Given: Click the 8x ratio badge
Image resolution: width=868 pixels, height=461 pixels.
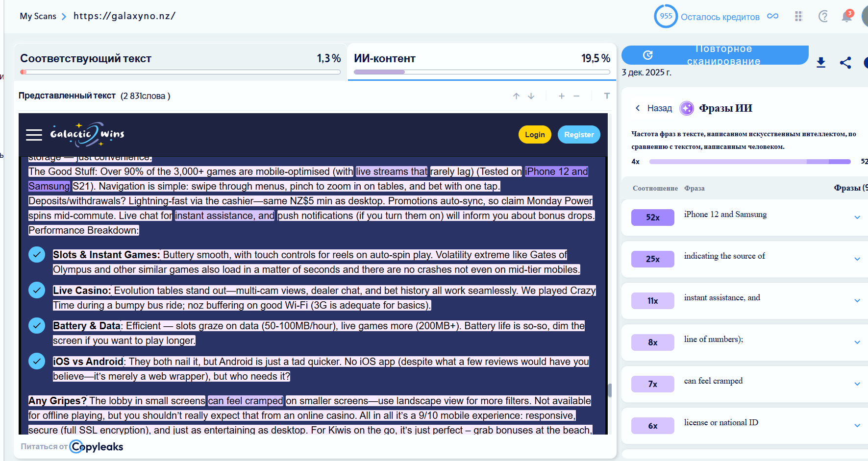Looking at the screenshot, I should [x=653, y=342].
